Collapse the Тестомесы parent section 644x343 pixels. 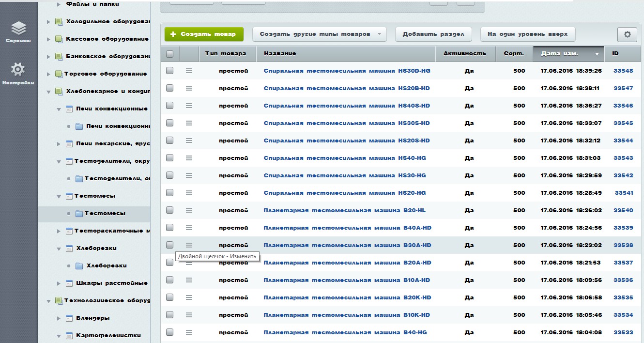pos(59,196)
